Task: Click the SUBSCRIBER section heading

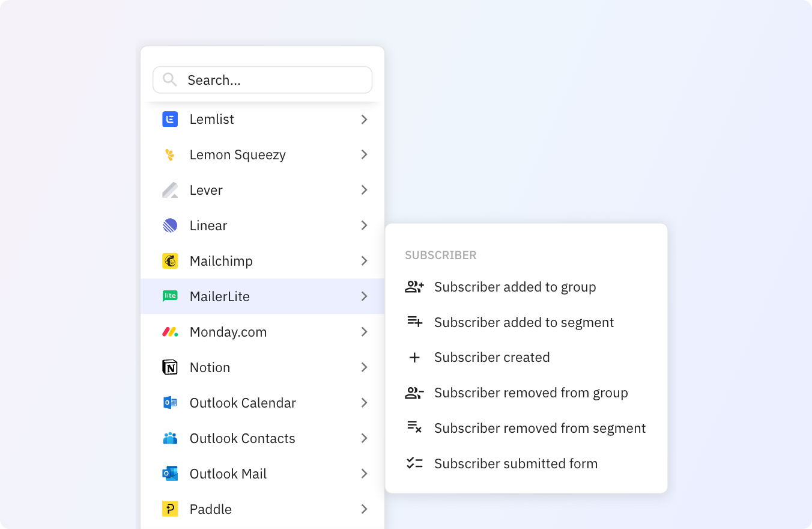Action: tap(440, 255)
